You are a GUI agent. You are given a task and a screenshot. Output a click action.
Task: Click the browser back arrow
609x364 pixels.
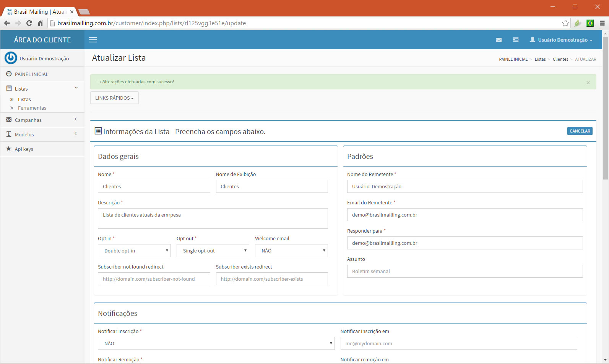tap(7, 23)
